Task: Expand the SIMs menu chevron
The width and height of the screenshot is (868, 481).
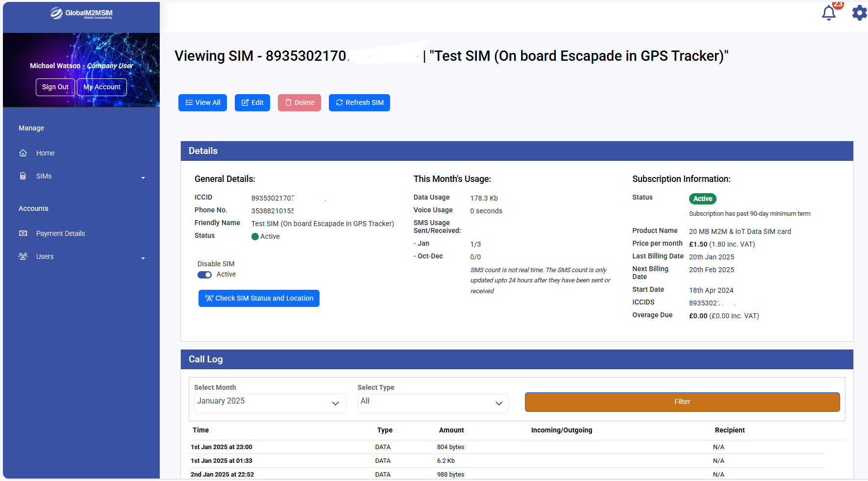Action: tap(143, 177)
